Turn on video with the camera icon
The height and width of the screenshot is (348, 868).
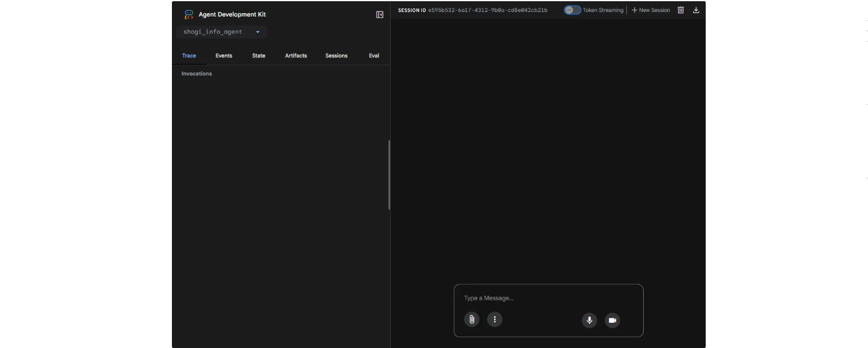coord(613,320)
